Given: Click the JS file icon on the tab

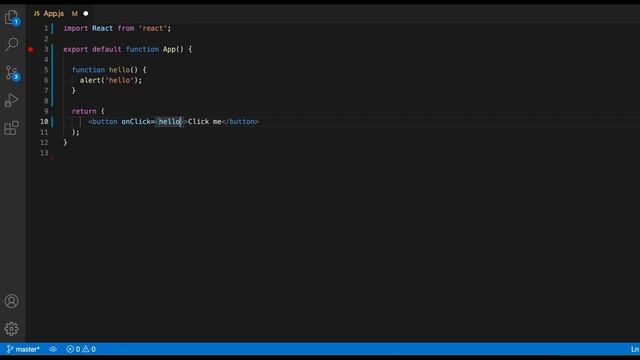Looking at the screenshot, I should (37, 14).
